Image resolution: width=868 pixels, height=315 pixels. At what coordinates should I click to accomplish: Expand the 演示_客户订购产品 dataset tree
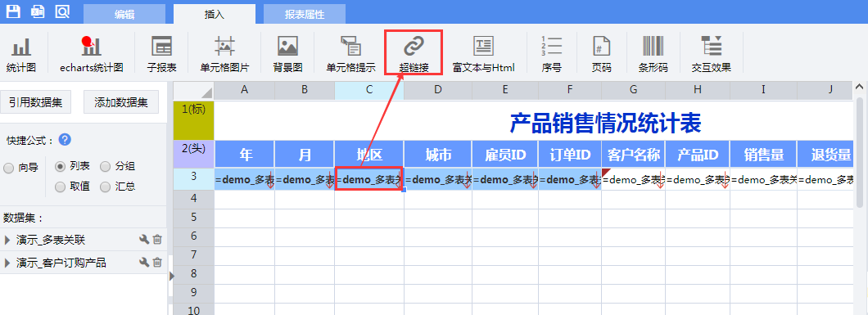point(7,263)
